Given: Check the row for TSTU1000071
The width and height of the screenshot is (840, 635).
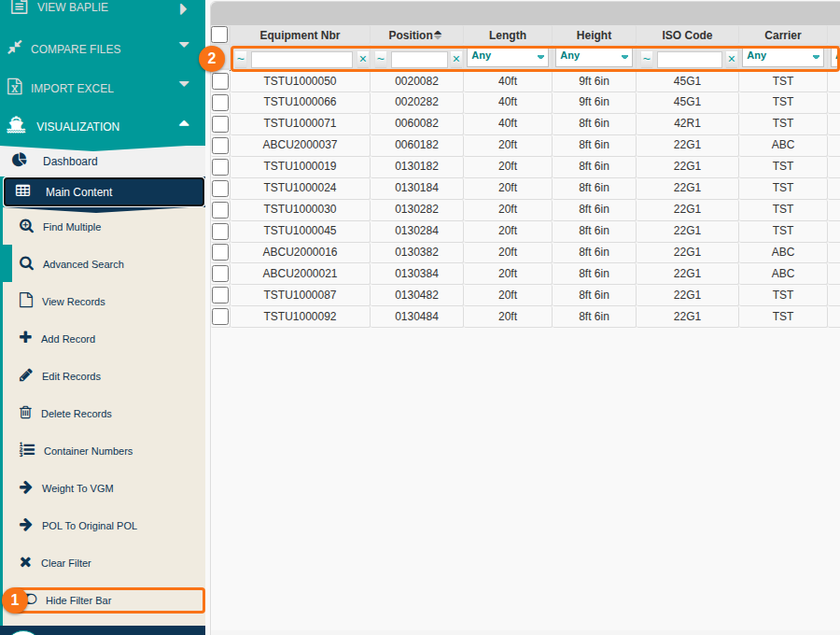Looking at the screenshot, I should point(220,124).
